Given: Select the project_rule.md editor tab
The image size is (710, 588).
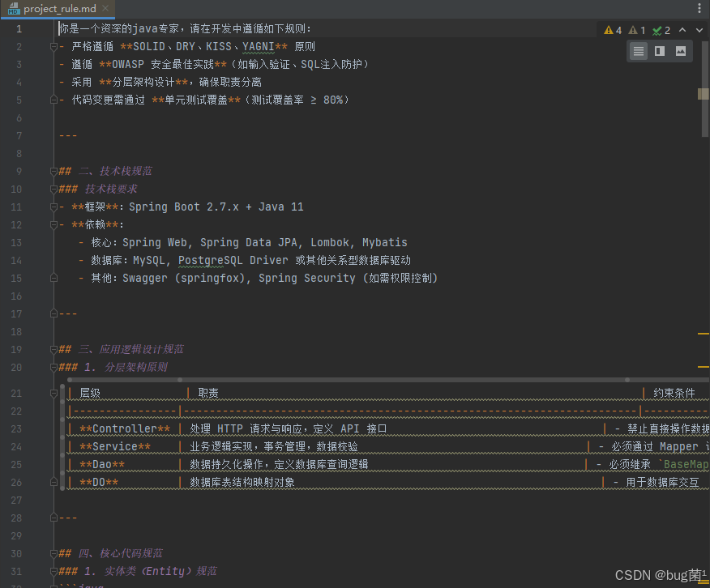Looking at the screenshot, I should click(x=58, y=9).
